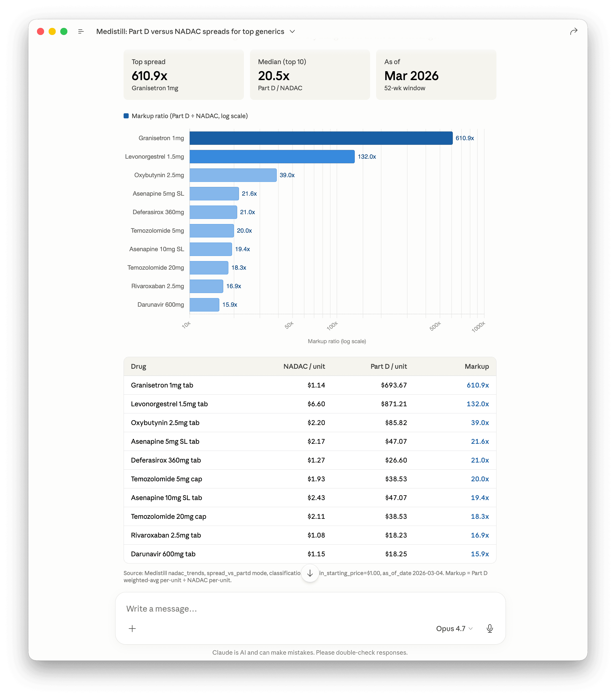Click the 16.9x bar value label
616x698 pixels.
coord(234,286)
